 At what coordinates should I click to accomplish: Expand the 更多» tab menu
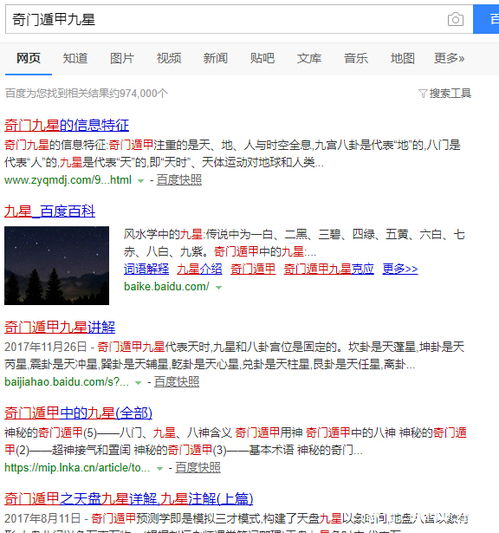click(x=449, y=58)
